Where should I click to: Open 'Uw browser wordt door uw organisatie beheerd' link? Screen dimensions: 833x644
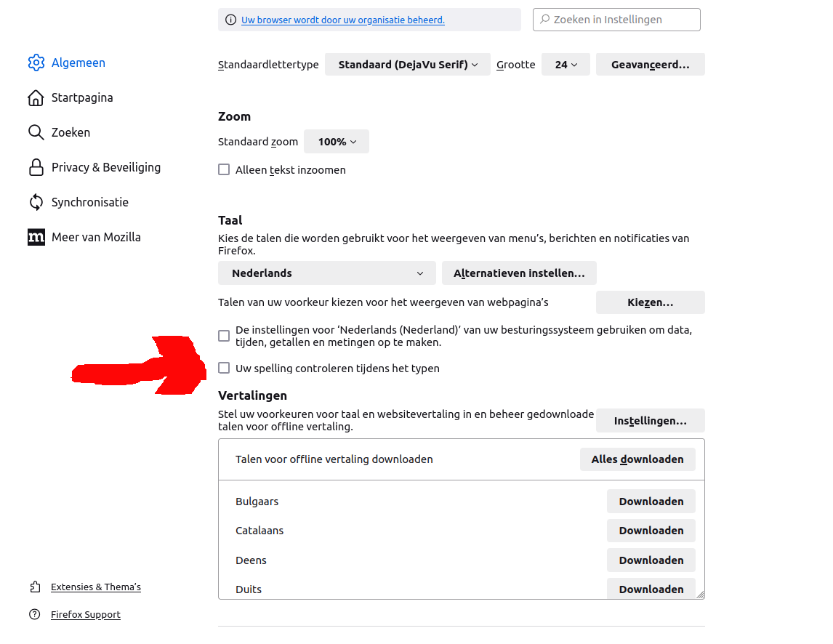click(x=342, y=20)
